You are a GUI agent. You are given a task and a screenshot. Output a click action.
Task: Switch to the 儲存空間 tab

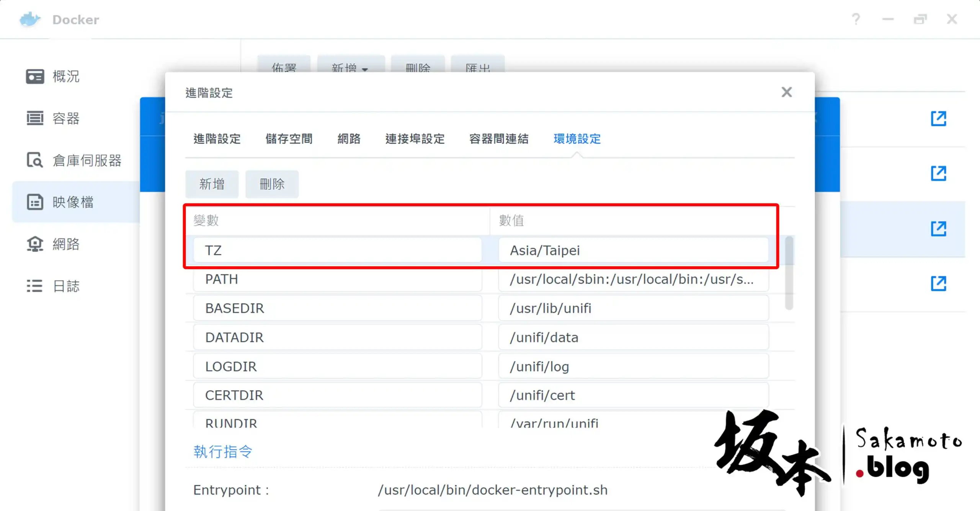[x=289, y=139]
